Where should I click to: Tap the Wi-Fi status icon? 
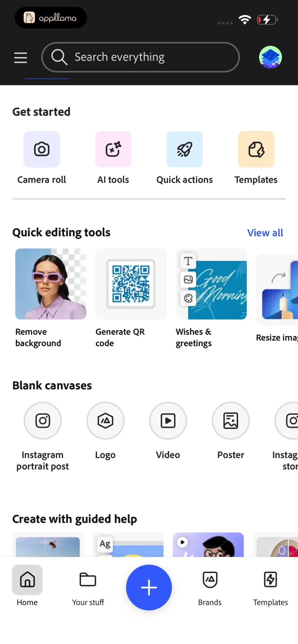245,20
